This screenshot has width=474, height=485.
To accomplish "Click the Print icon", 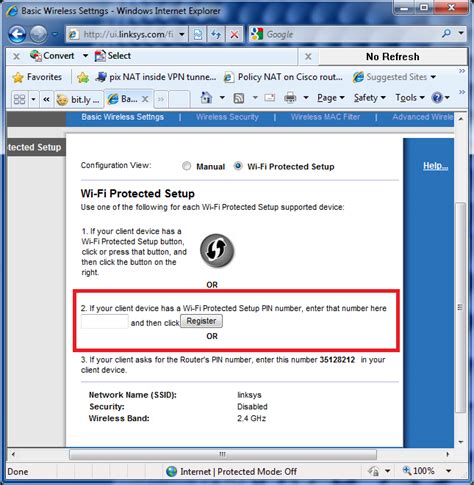I will [290, 98].
